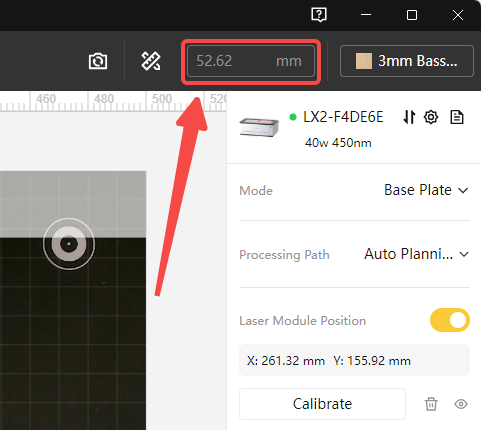This screenshot has height=430, width=481.
Task: Click the 52.62 mm thickness field
Action: coord(251,61)
